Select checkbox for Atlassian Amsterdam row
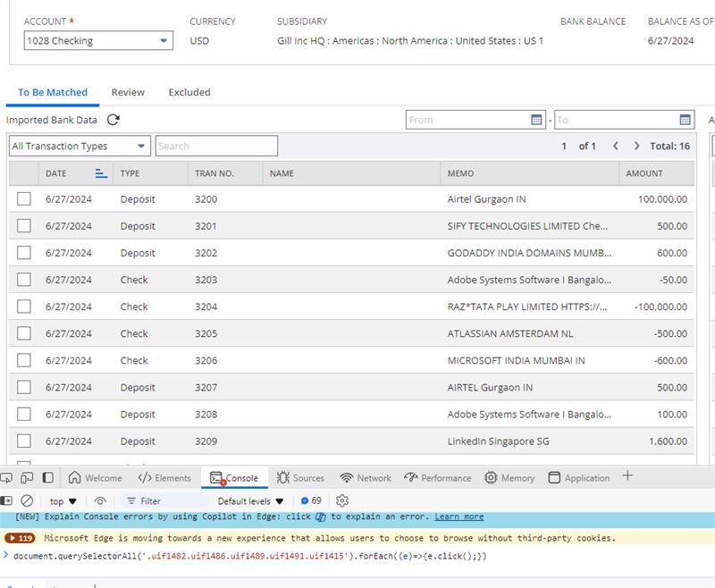Screen dimensions: 715x588 coord(24,333)
